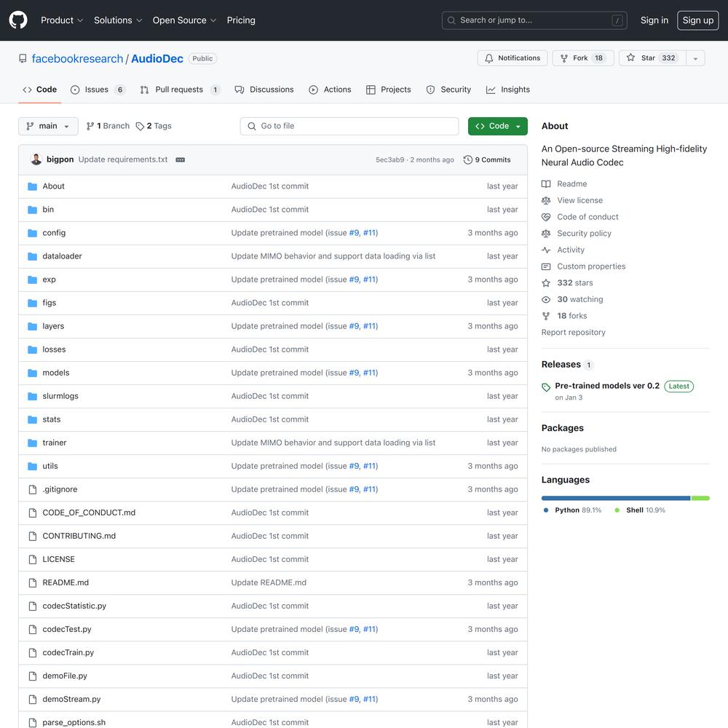Open the green Code dropdown button
The width and height of the screenshot is (728, 728).
pyautogui.click(x=498, y=126)
